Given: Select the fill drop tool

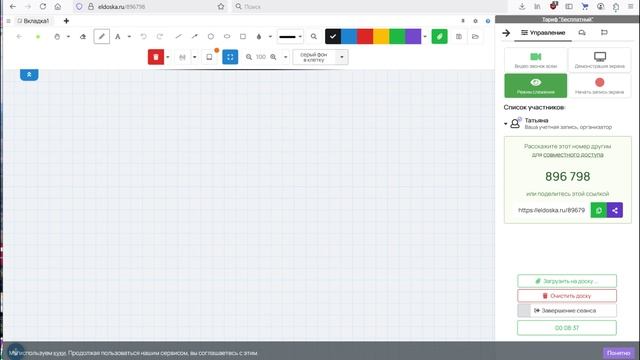Looking at the screenshot, I should pyautogui.click(x=259, y=37).
